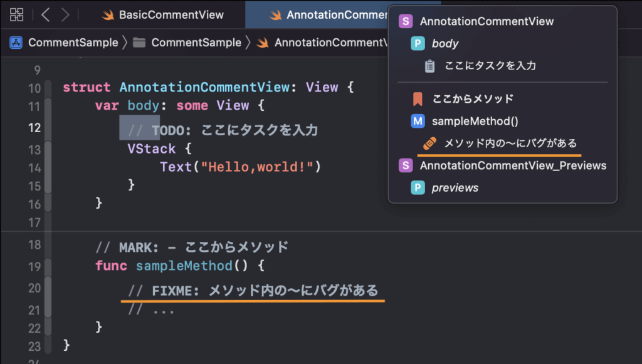
Task: Open the AnnotationCommentView file in jump bar
Action: click(x=331, y=43)
